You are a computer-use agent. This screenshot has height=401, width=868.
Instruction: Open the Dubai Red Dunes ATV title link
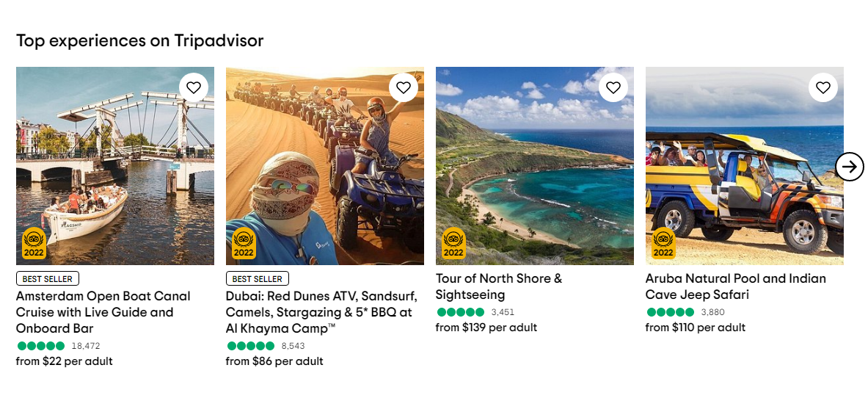[321, 312]
